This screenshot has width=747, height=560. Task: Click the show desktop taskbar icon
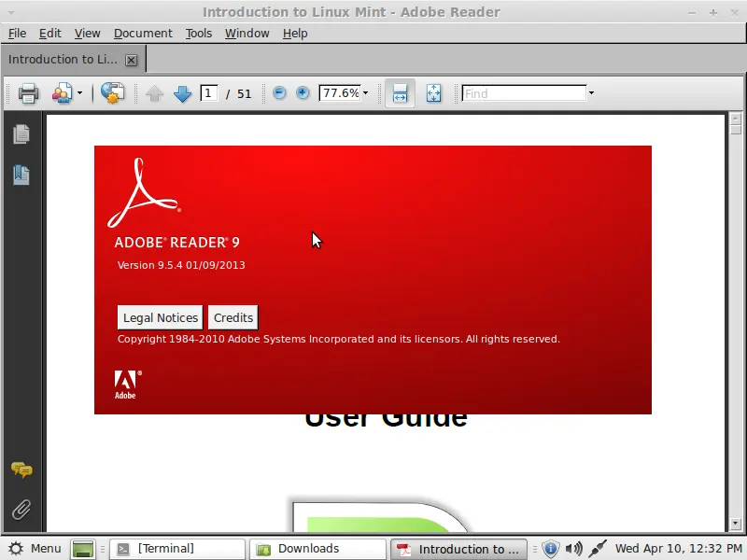pos(83,549)
